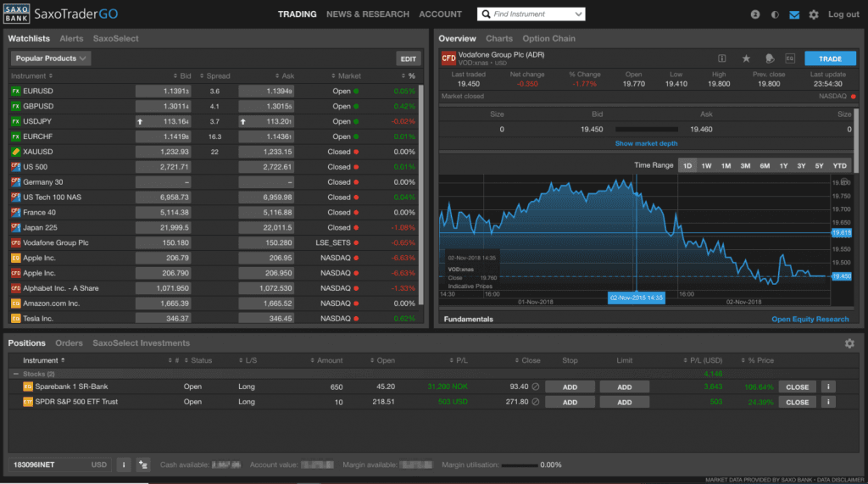
Task: Click the Show market depth link
Action: tap(646, 143)
